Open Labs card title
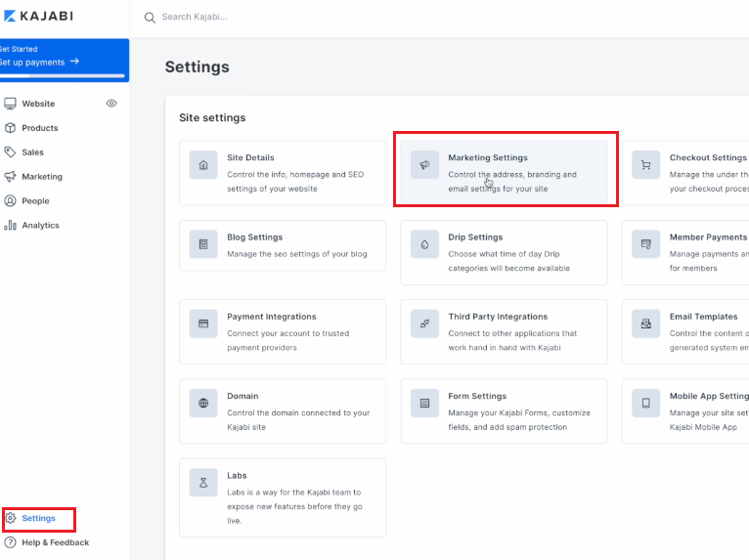749x560 pixels. coord(237,476)
